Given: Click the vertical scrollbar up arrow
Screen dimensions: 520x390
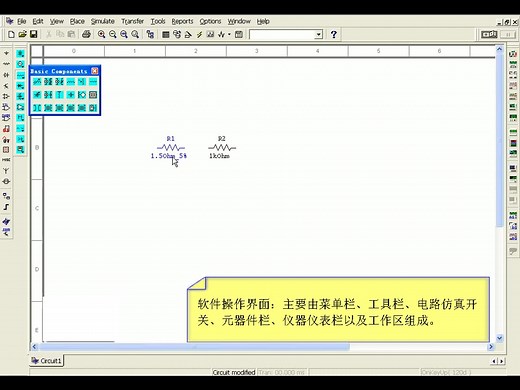Looking at the screenshot, I should click(x=499, y=49).
